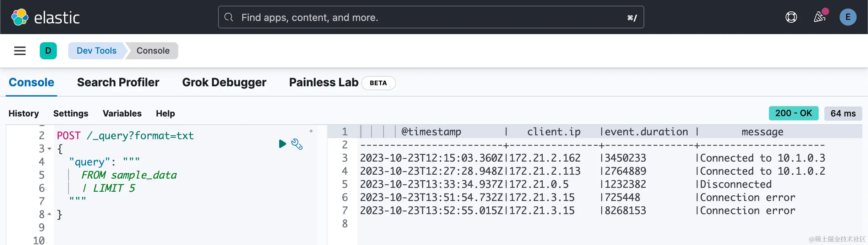Open the console Help link
Image resolution: width=868 pixels, height=245 pixels.
pos(165,113)
